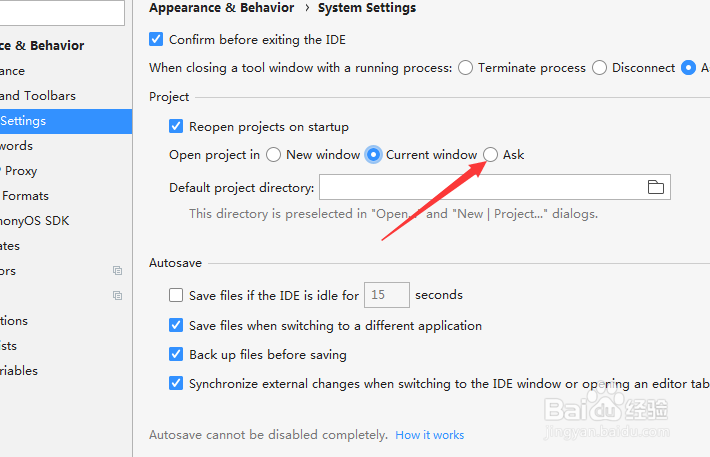710x457 pixels.
Task: Toggle Confirm before exiting the IDE checkbox
Action: pos(156,40)
